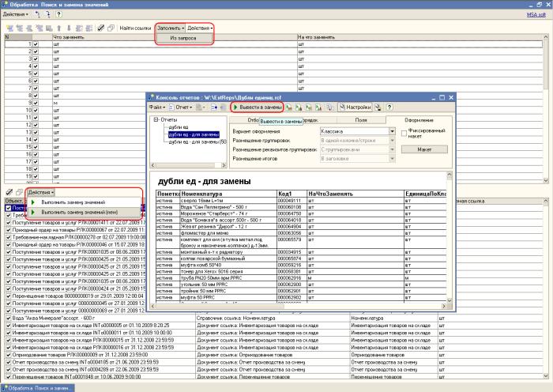Click the move-row-up arrow icon in replacements toolbar
Screen dimensions: 553x392
tap(59, 28)
